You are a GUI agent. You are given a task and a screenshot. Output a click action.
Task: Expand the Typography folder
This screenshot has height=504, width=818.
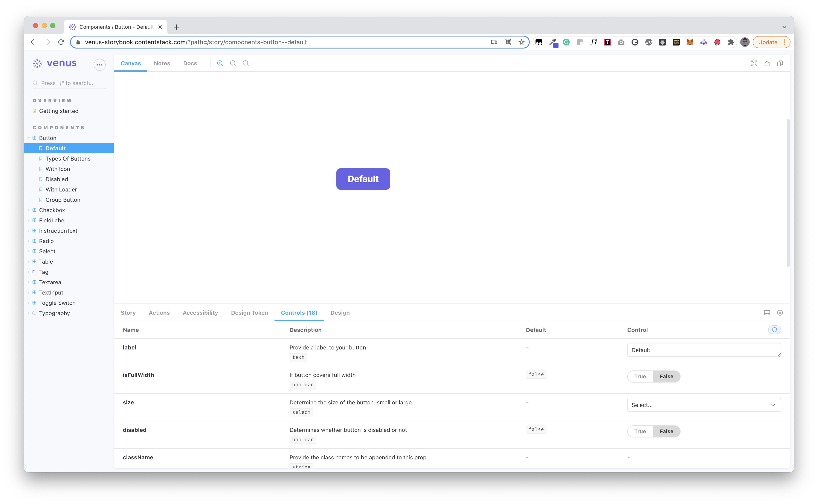pyautogui.click(x=29, y=313)
